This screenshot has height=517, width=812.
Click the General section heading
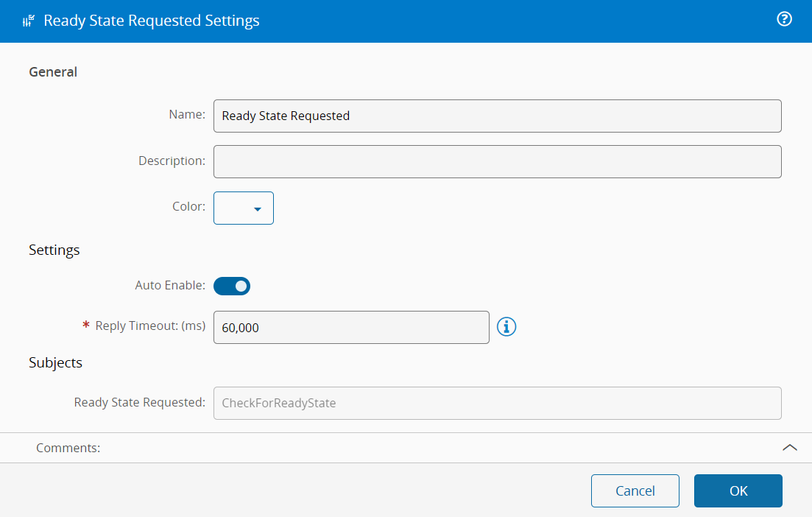[x=52, y=71]
